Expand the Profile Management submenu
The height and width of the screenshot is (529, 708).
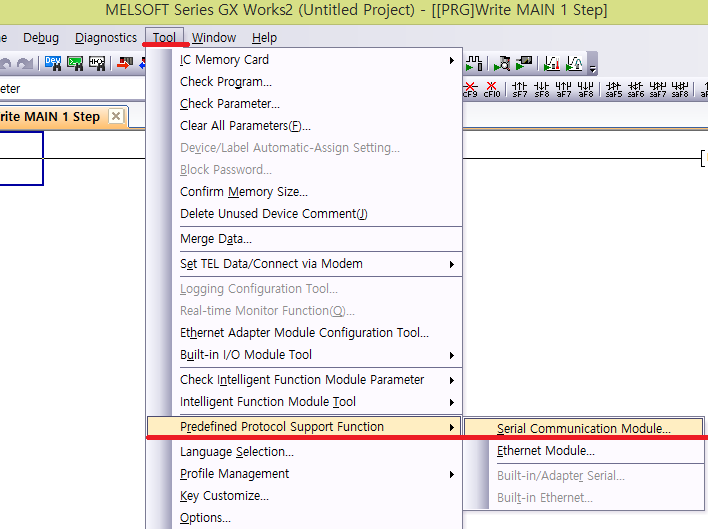(x=317, y=474)
